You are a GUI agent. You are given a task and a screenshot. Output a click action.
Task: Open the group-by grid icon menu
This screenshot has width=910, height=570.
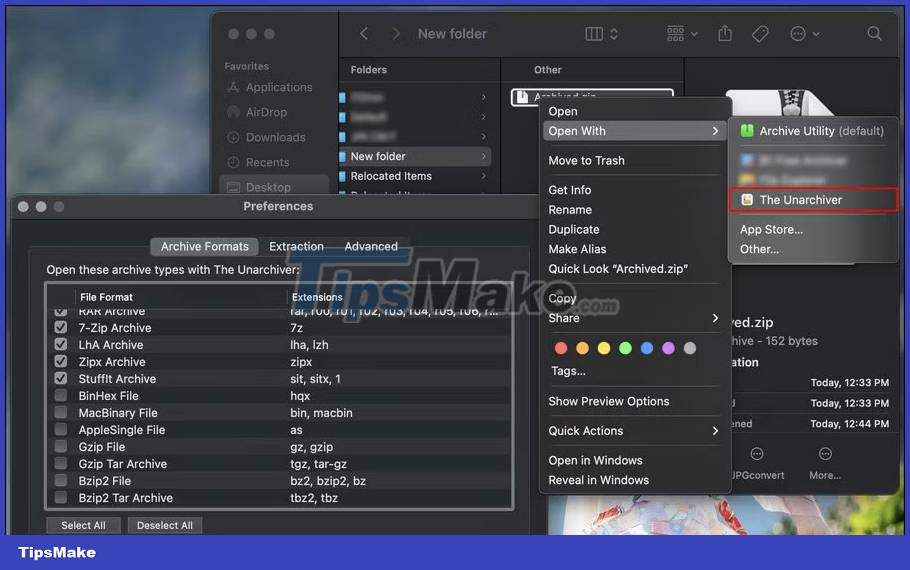click(682, 34)
